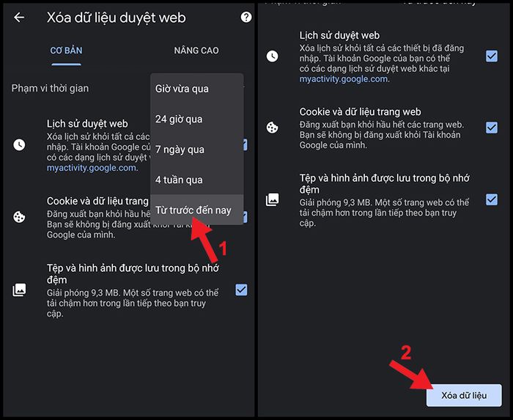Tap the cached images icon in left screen
This screenshot has width=513, height=420.
coord(19,290)
